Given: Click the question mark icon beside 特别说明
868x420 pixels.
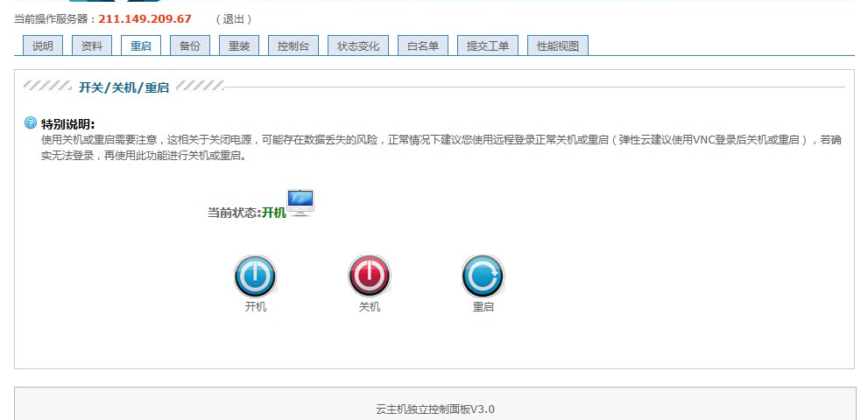Looking at the screenshot, I should (31, 122).
